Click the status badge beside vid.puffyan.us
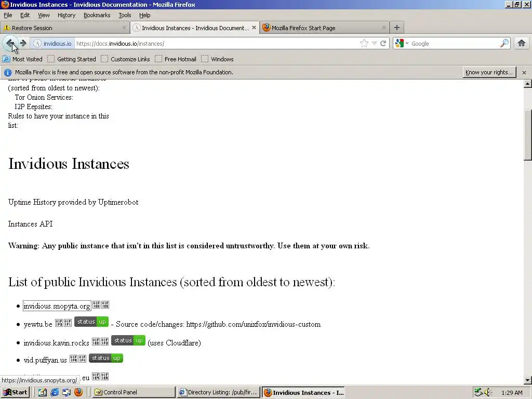The image size is (532, 399). click(106, 358)
